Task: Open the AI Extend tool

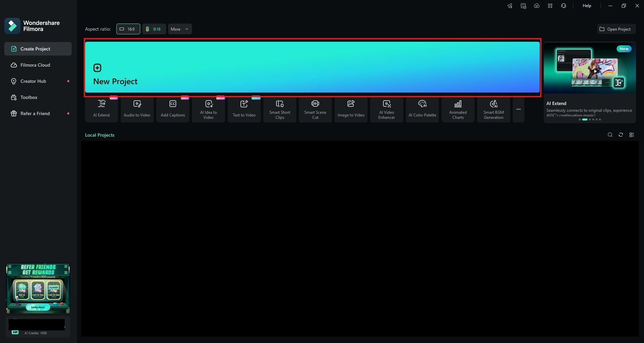Action: 102,110
